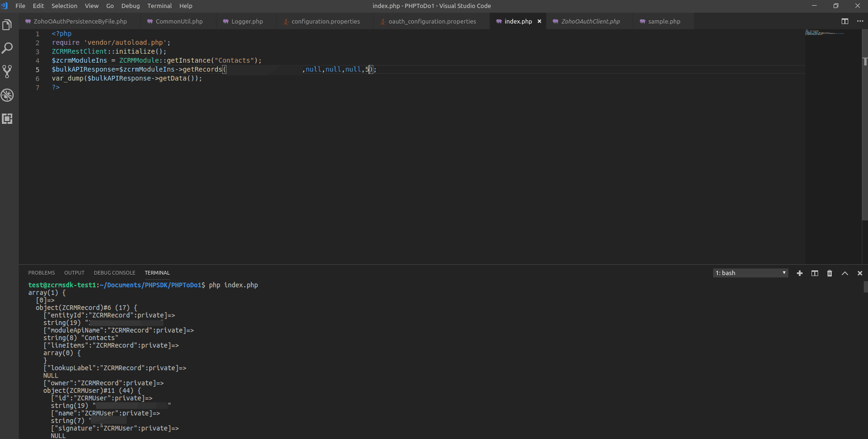Maximize the panel with the up chevron
The width and height of the screenshot is (868, 439).
pos(845,273)
